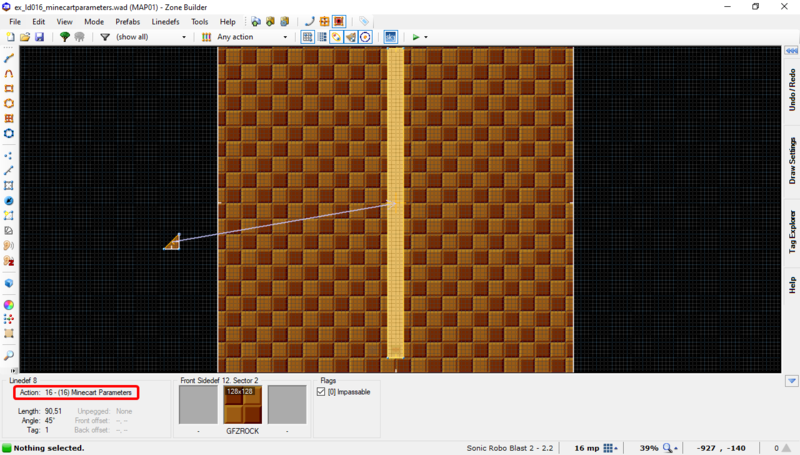Open an existing map with the folder icon
The height and width of the screenshot is (455, 800).
click(25, 37)
